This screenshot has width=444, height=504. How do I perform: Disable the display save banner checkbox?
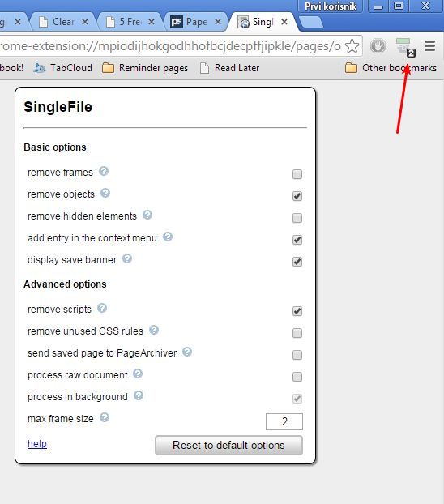[297, 262]
